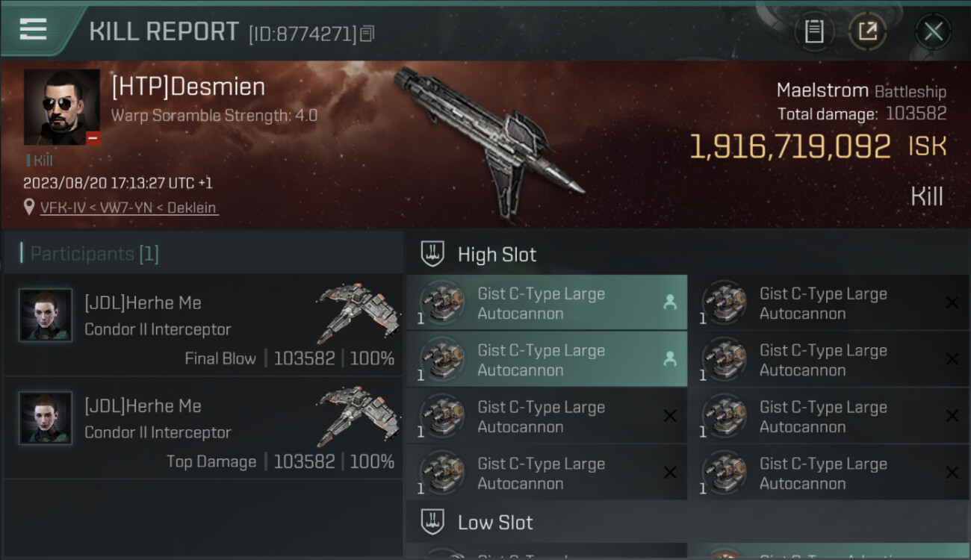The width and height of the screenshot is (971, 560).
Task: Open the hamburger menu
Action: 33,29
